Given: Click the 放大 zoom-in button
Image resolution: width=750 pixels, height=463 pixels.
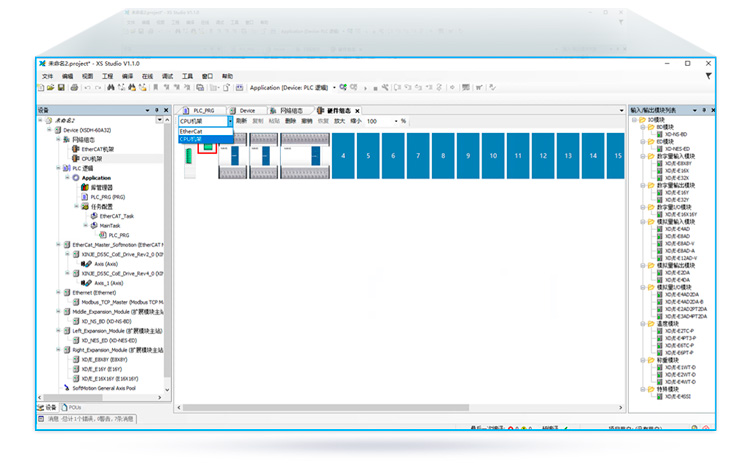Looking at the screenshot, I should [340, 121].
